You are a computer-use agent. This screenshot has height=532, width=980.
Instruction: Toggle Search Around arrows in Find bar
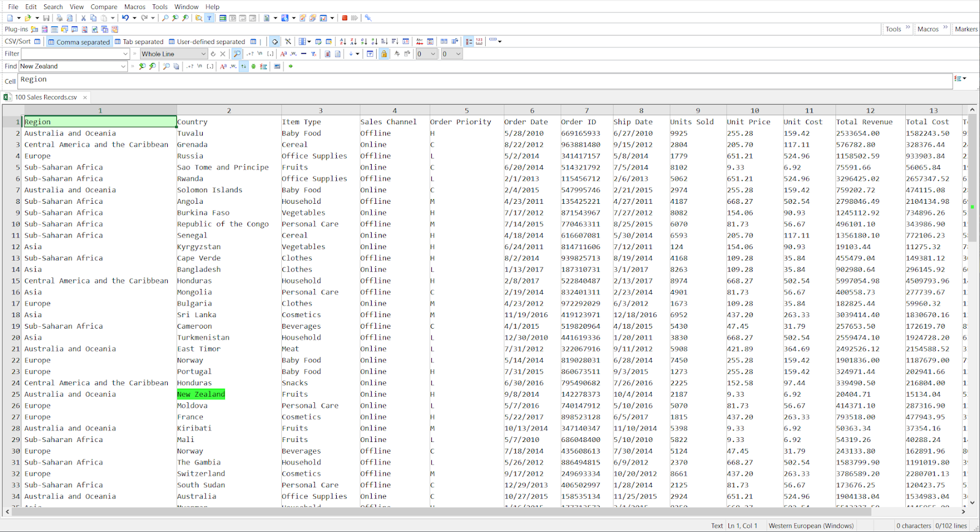tap(243, 66)
